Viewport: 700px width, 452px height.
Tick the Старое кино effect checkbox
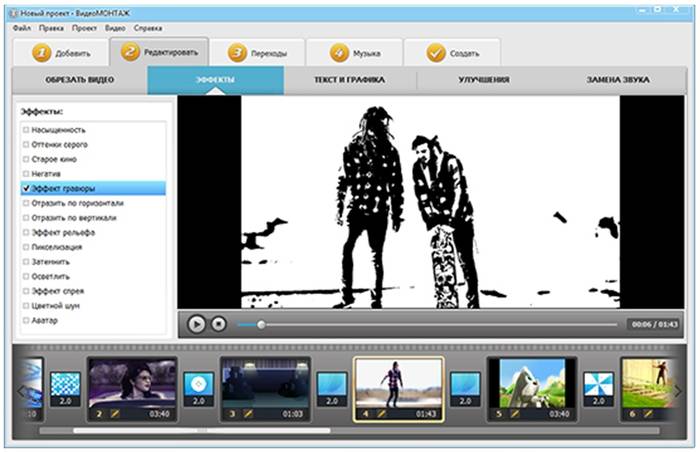(26, 159)
